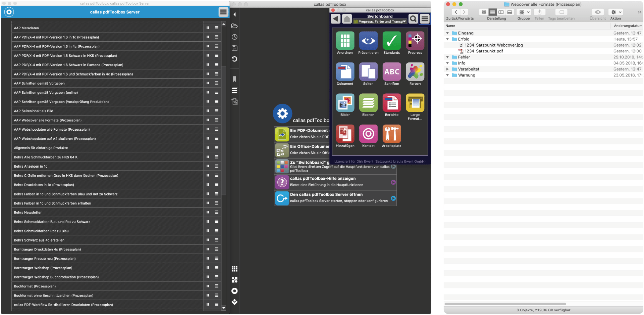Viewport: 644px width, 315px height.
Task: Collapse the Eingang folder in Finder
Action: click(x=447, y=33)
